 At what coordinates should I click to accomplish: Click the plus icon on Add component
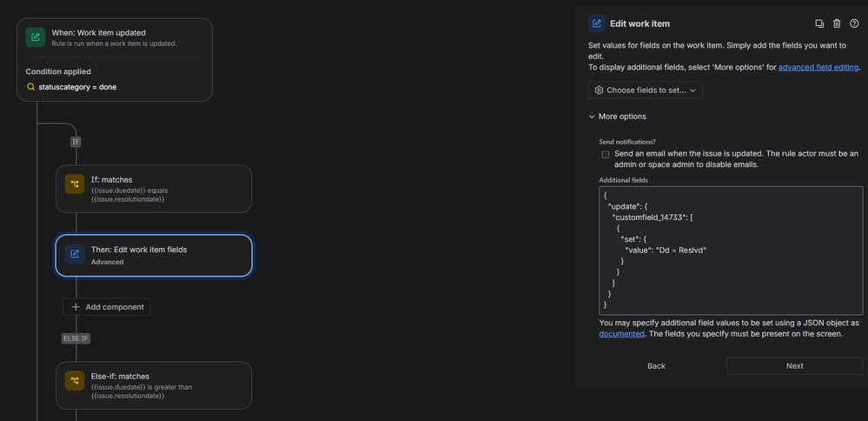[x=76, y=307]
